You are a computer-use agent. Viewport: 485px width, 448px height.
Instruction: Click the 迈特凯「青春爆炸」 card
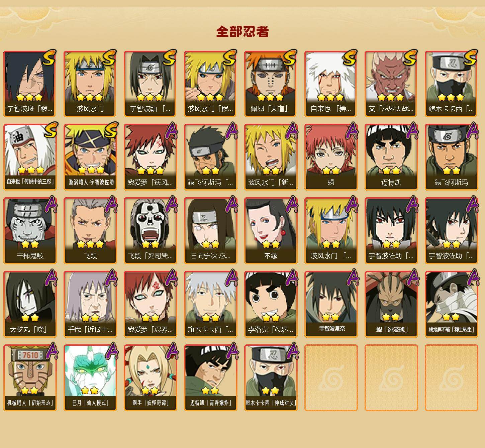click(211, 378)
